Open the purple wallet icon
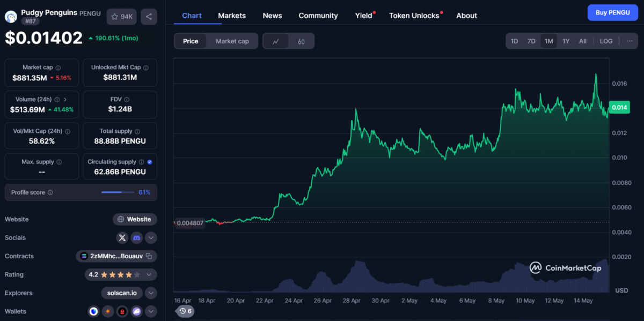 pos(136,311)
